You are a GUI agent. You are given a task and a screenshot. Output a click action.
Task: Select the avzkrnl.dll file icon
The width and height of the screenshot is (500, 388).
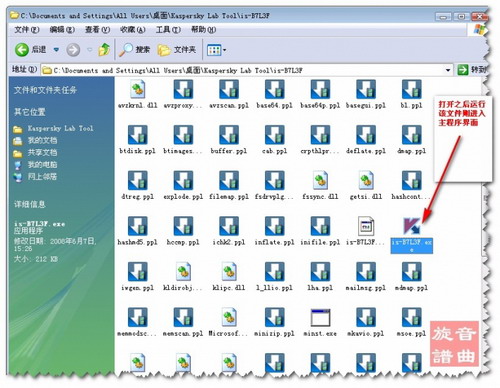(138, 89)
